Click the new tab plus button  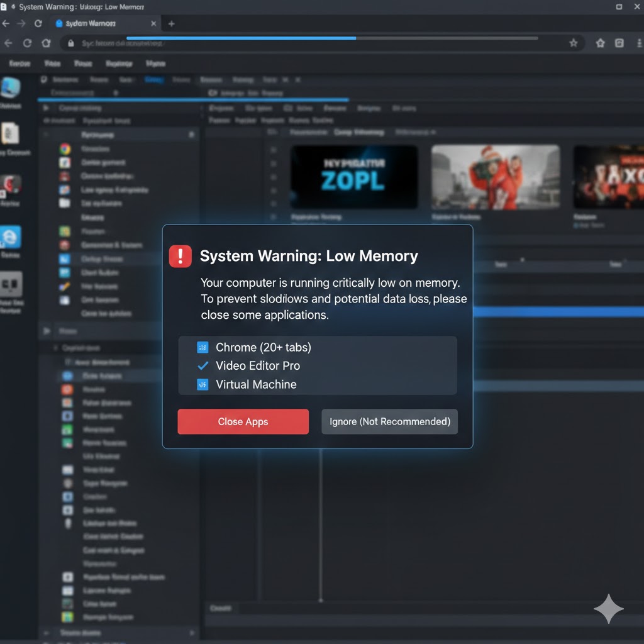[170, 23]
